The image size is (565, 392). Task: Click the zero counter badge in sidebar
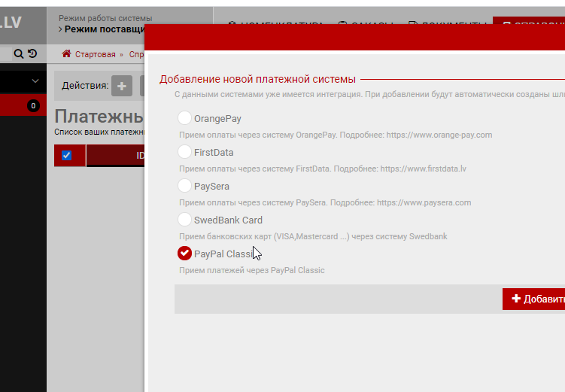33,106
